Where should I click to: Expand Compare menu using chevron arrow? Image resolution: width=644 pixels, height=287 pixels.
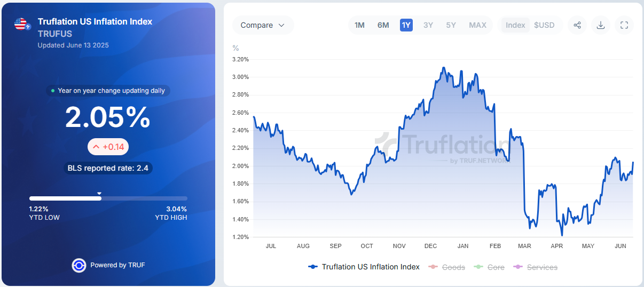[281, 25]
